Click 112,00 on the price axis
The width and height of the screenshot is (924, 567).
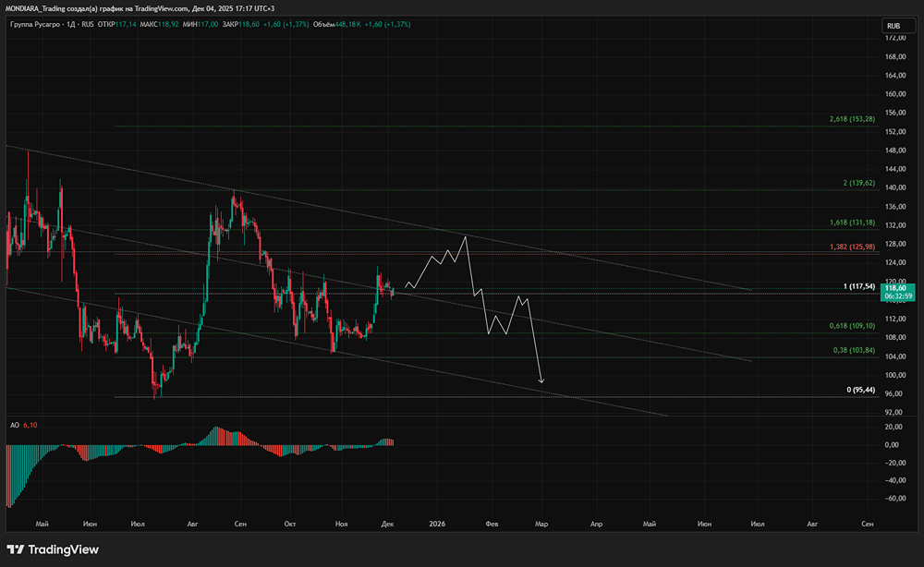[x=895, y=320]
